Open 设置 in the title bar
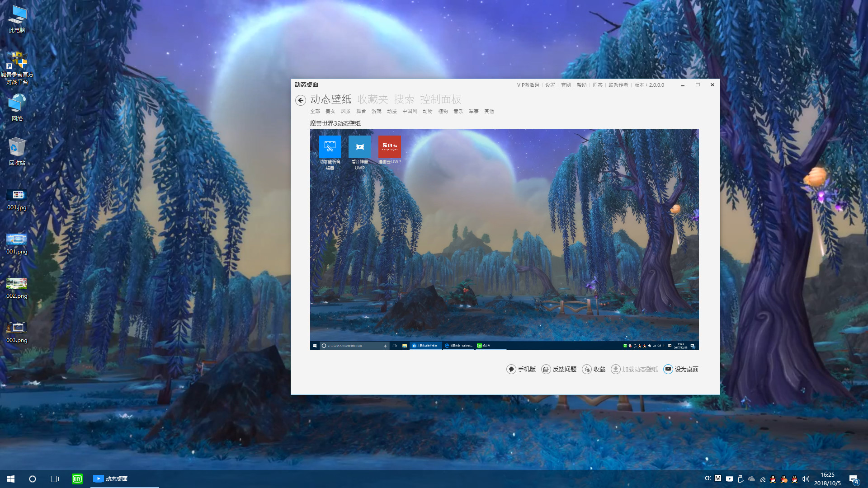The height and width of the screenshot is (488, 868). (550, 85)
